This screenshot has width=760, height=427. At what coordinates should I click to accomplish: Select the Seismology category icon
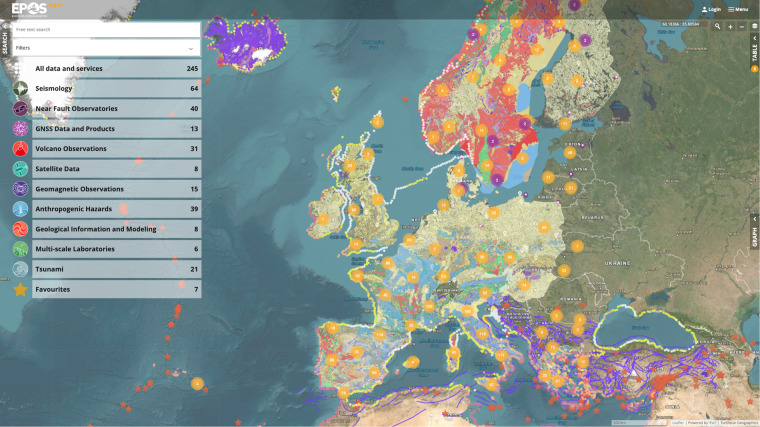click(x=20, y=89)
